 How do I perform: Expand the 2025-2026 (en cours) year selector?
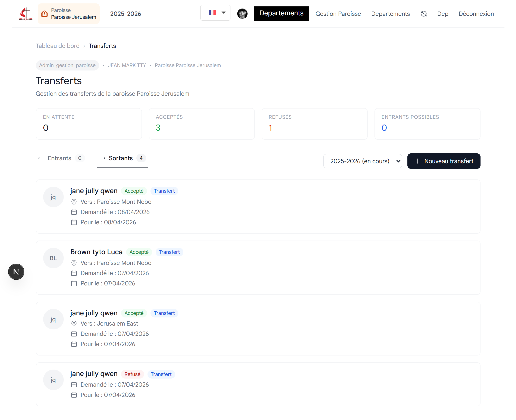362,161
